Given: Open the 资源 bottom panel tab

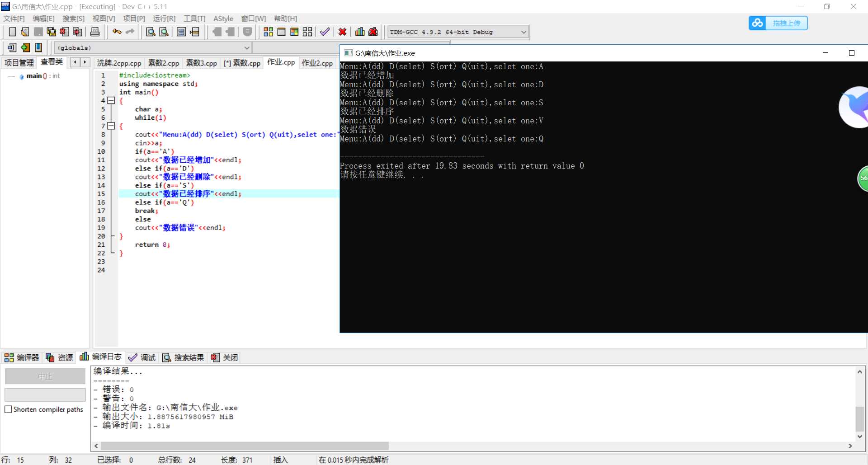Looking at the screenshot, I should pyautogui.click(x=59, y=357).
